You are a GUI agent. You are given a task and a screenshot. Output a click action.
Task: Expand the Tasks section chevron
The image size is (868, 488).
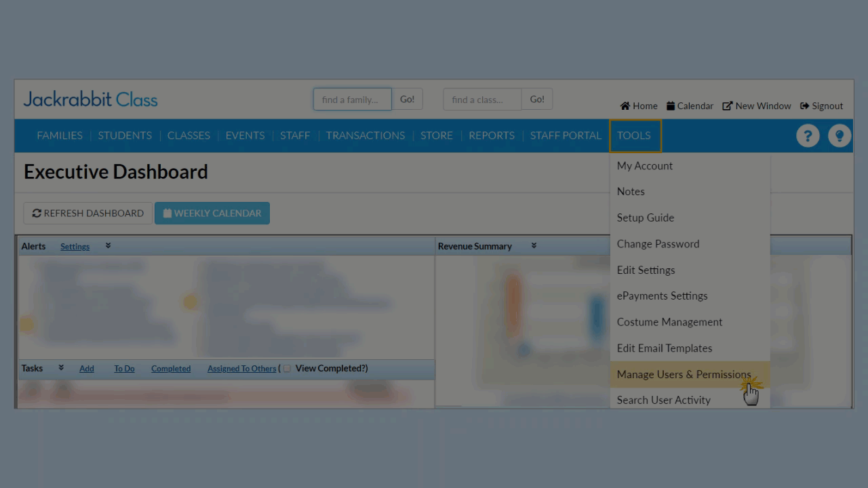(x=61, y=368)
